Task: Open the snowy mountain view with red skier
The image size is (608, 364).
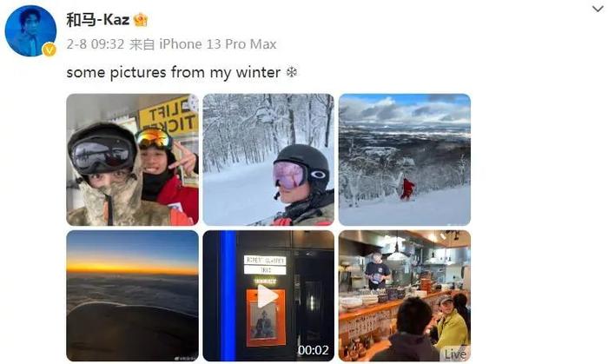Action: point(405,160)
